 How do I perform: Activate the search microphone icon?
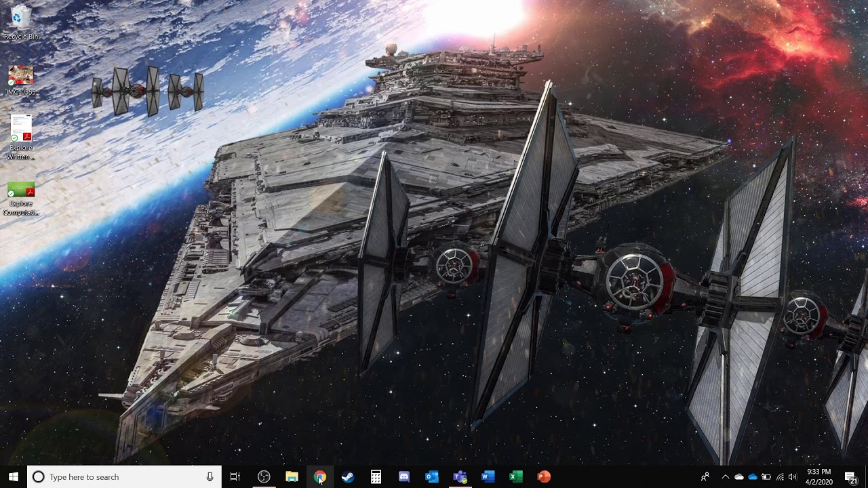click(210, 477)
